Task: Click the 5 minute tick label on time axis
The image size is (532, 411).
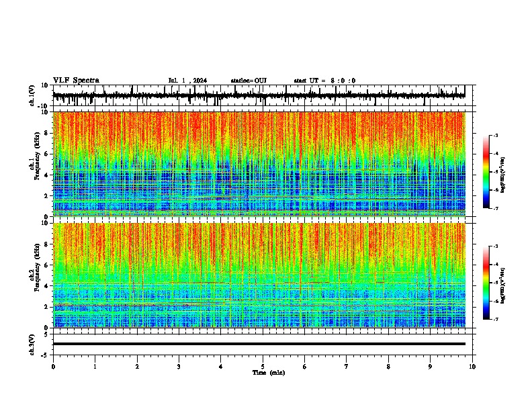Action: (x=263, y=367)
